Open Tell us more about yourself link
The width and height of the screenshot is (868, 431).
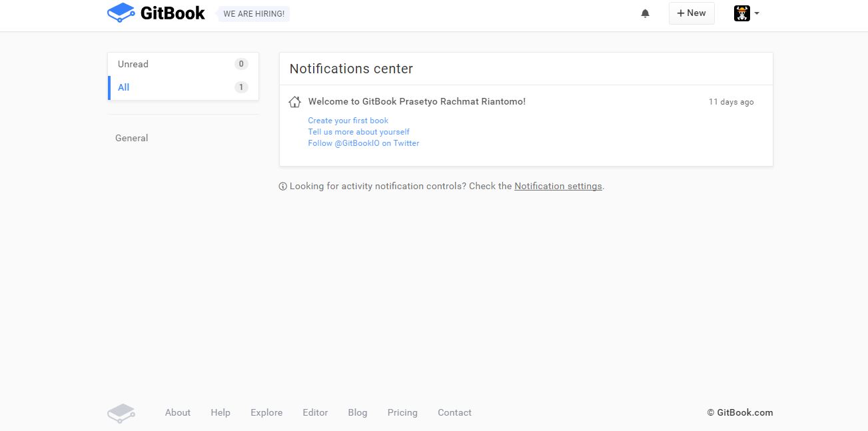(x=358, y=132)
